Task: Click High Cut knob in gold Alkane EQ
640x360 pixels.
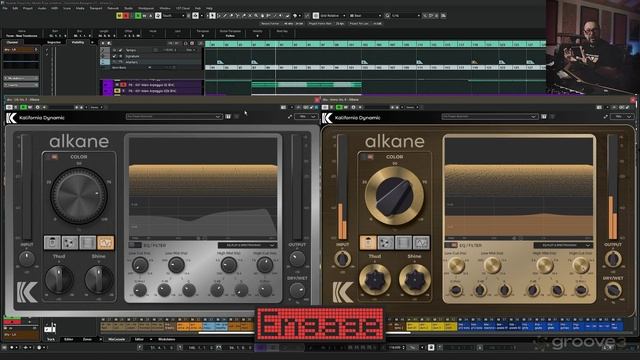Action: pos(580,265)
